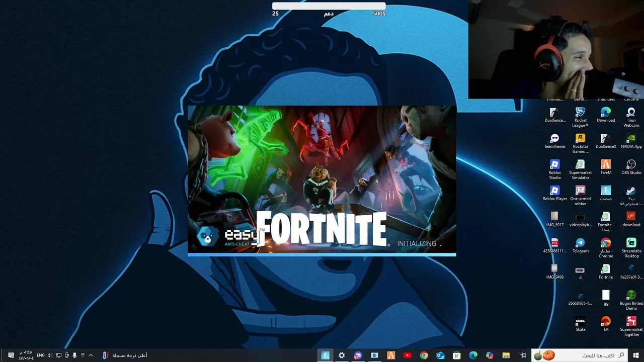This screenshot has width=644, height=362.
Task: Click the webcam overlay feed
Action: pos(556,49)
